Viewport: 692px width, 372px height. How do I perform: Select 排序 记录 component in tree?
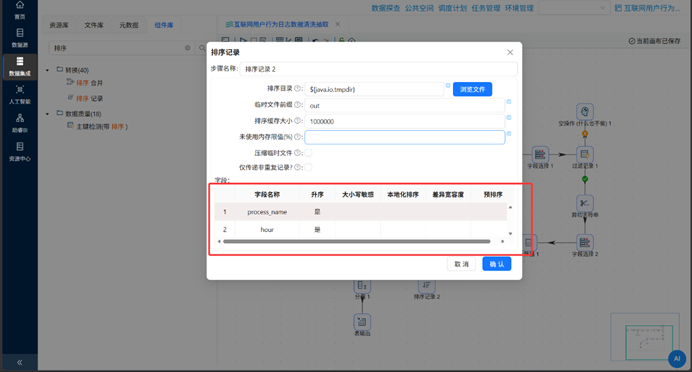point(89,98)
